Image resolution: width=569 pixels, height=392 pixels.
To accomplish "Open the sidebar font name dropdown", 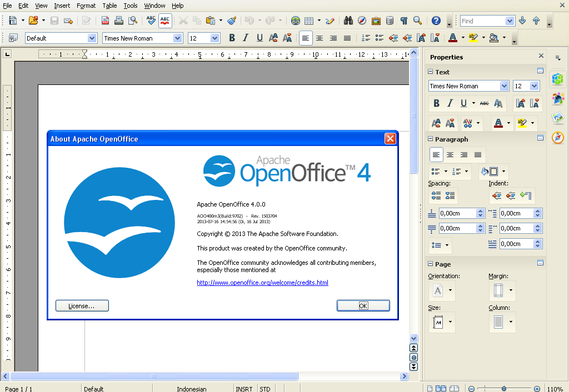I will [504, 86].
